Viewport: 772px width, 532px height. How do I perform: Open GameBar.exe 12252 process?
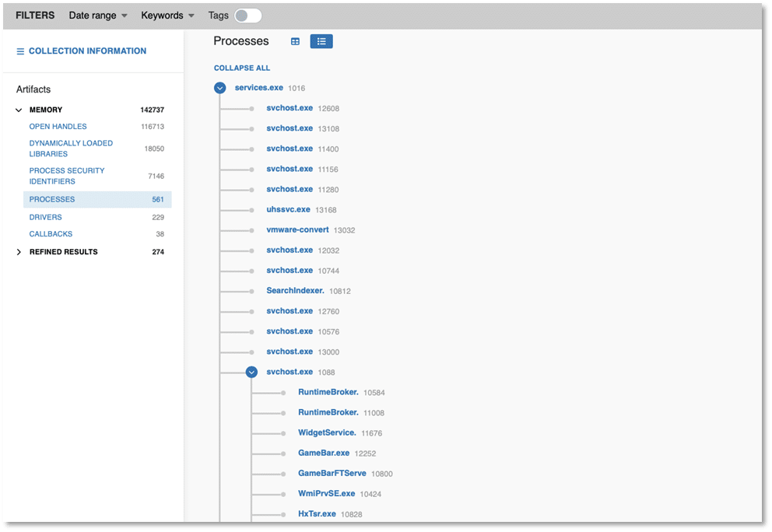[324, 453]
